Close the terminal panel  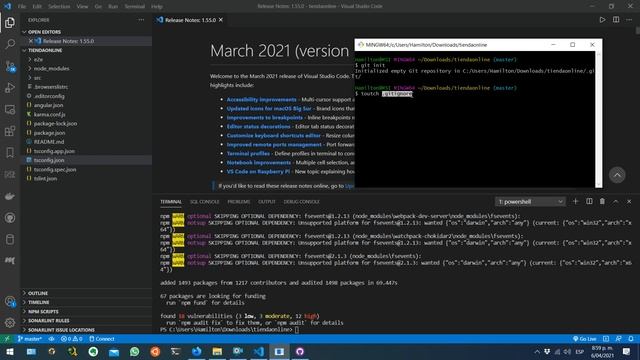(x=629, y=201)
